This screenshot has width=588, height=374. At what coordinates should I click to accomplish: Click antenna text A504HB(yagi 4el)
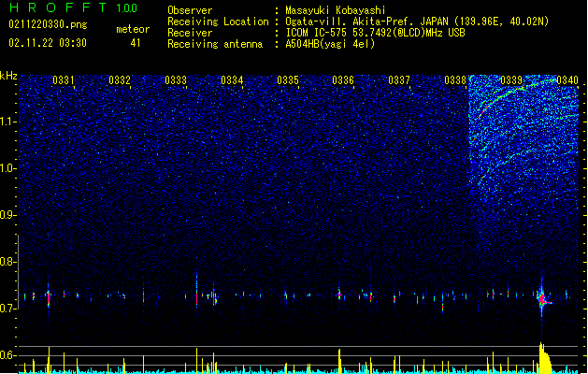click(x=330, y=44)
